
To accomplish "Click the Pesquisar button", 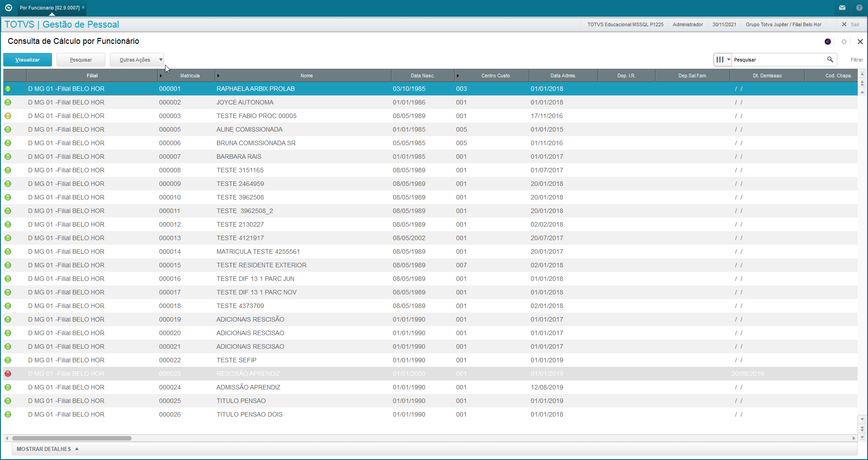I will click(x=81, y=60).
